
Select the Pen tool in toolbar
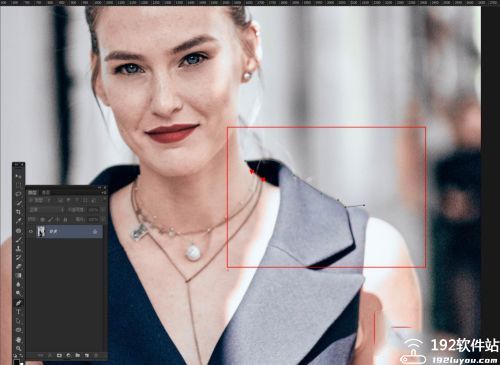(x=18, y=303)
